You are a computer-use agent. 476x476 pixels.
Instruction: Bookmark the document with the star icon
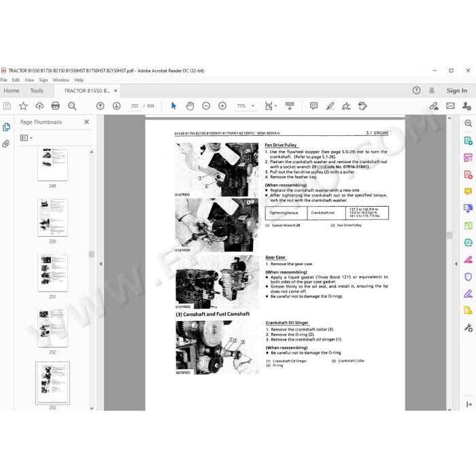pyautogui.click(x=23, y=106)
